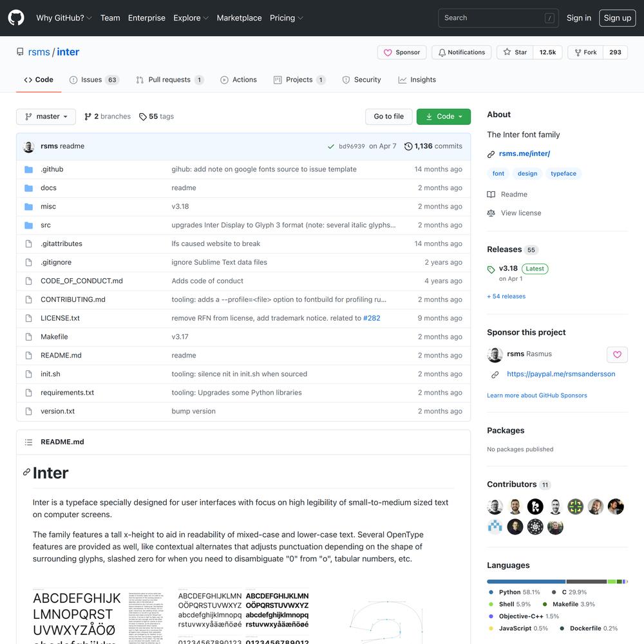Open the 1,136 commits history
Screen dimensions: 644x644
433,146
